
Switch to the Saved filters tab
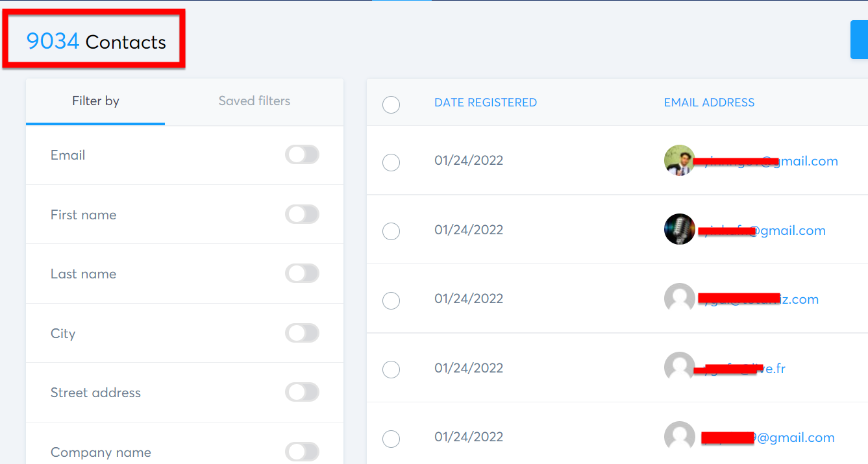pyautogui.click(x=254, y=101)
